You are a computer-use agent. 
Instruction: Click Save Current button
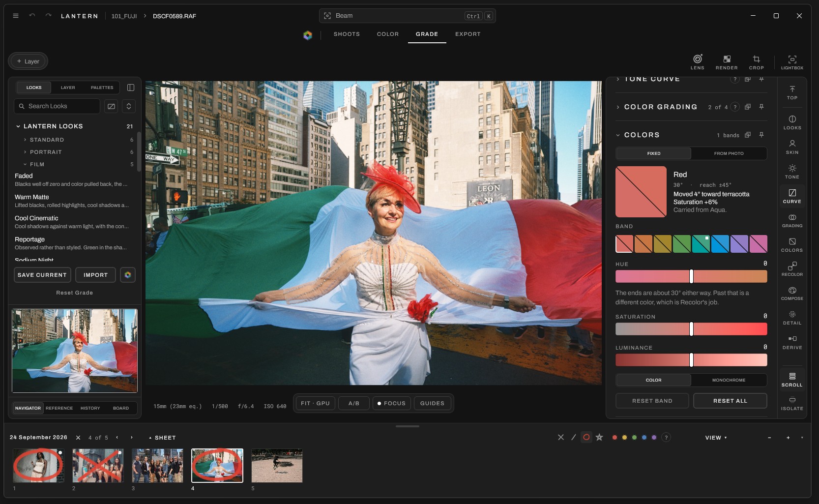point(42,275)
